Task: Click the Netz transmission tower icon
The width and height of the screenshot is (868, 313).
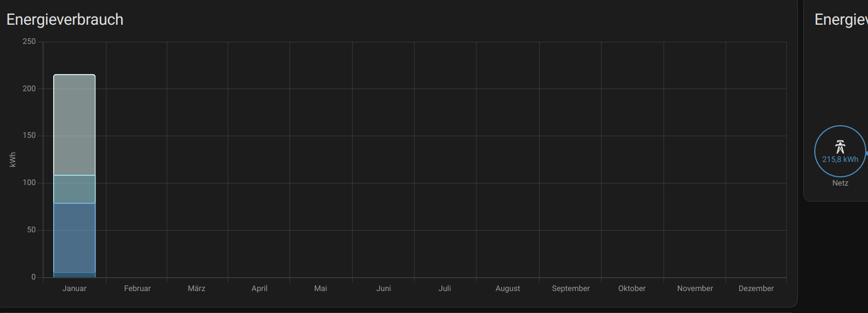Action: (x=840, y=147)
